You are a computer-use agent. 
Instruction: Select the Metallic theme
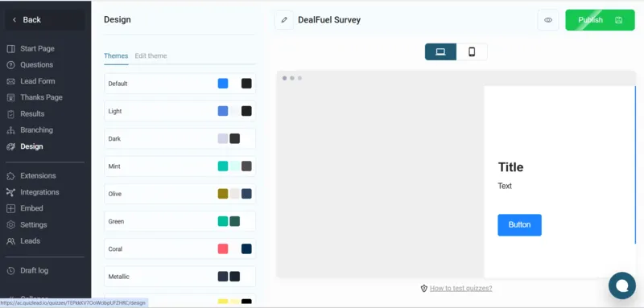click(180, 277)
